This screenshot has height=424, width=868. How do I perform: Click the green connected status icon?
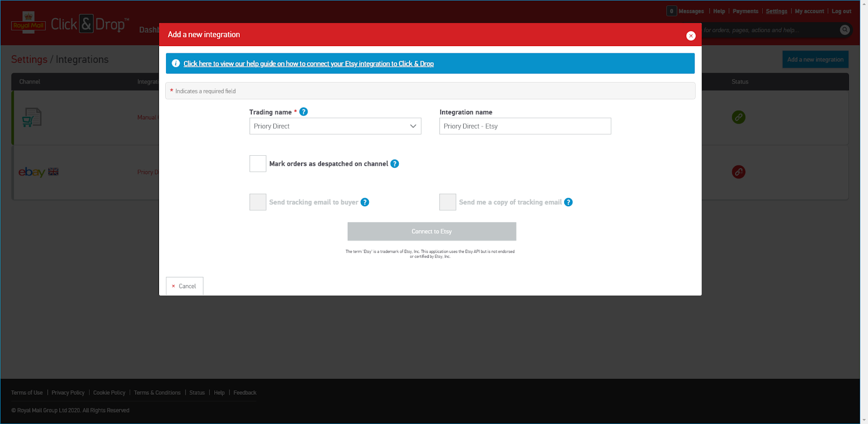tap(738, 117)
